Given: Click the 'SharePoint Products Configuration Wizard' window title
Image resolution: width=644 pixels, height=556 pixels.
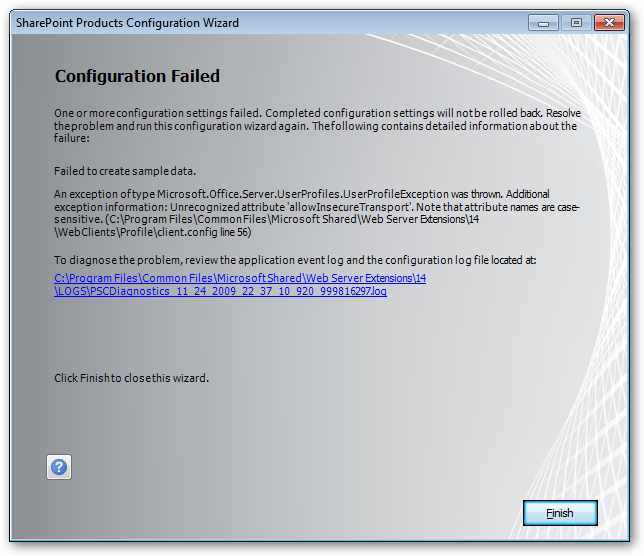Looking at the screenshot, I should pos(127,23).
